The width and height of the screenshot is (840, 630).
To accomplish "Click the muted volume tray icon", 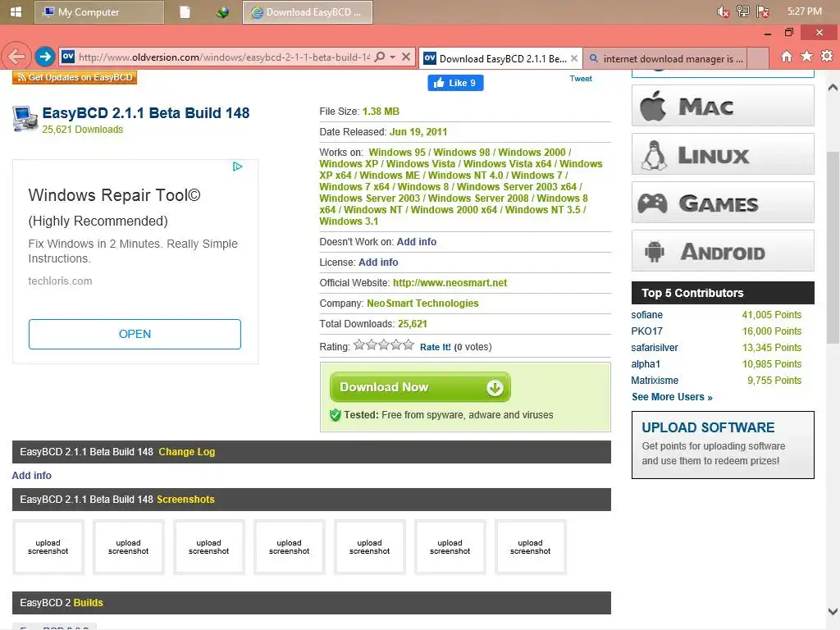I will click(x=724, y=11).
